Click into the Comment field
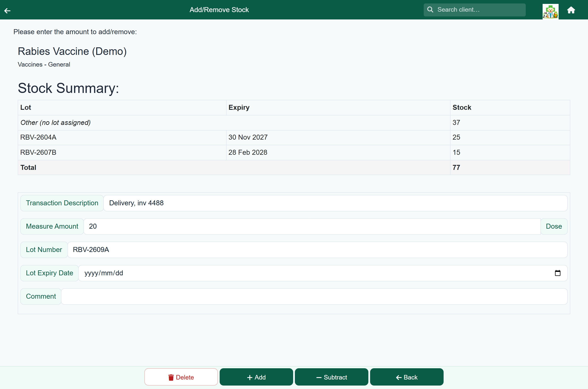The height and width of the screenshot is (389, 588). click(314, 296)
